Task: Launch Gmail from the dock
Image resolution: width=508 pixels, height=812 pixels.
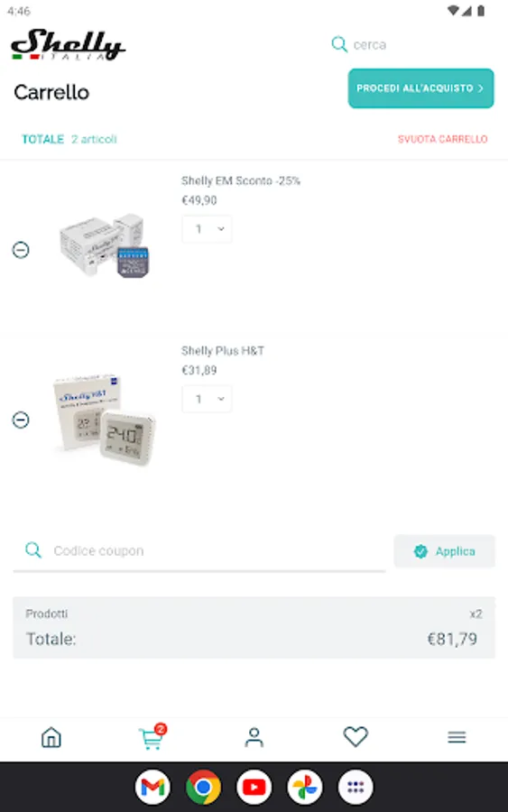Action: [x=152, y=787]
